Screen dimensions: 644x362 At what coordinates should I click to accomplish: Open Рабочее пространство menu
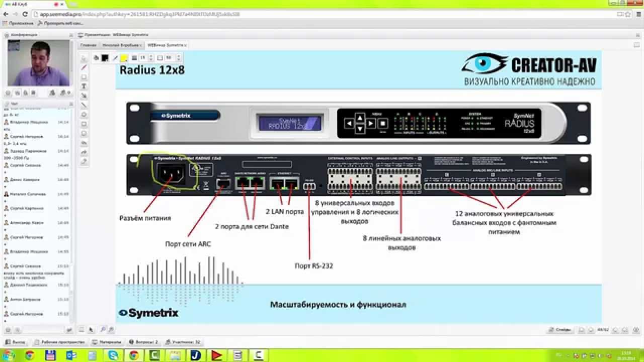[59, 342]
